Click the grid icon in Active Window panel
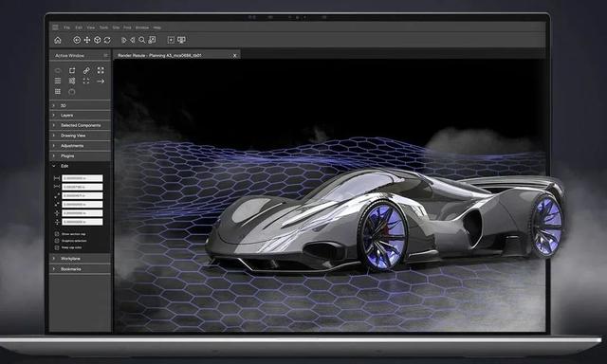This screenshot has width=607, height=364. point(58,91)
